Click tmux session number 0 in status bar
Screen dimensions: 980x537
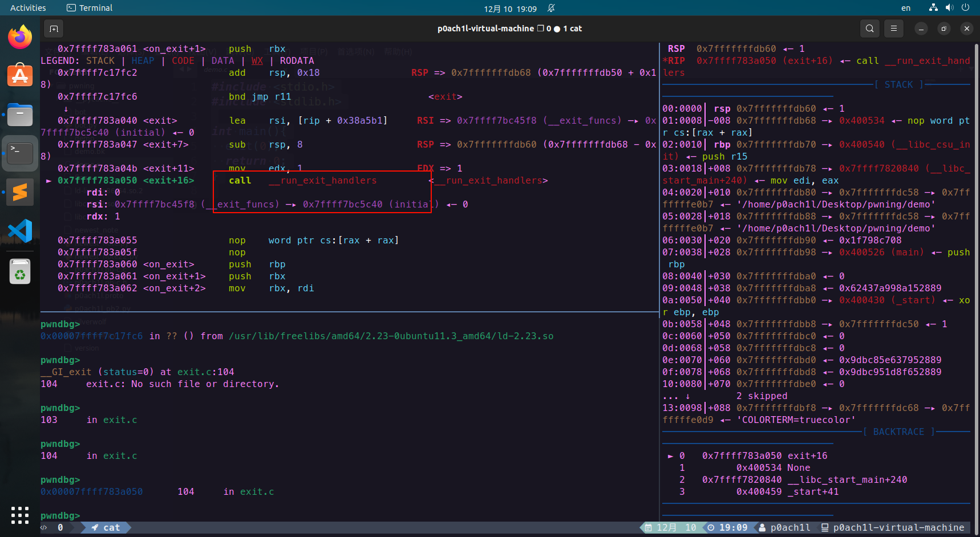point(60,528)
